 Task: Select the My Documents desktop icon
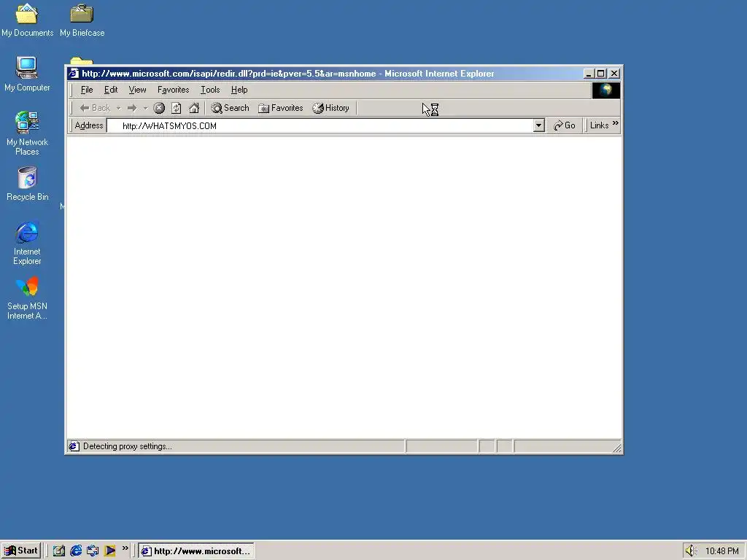pos(27,20)
